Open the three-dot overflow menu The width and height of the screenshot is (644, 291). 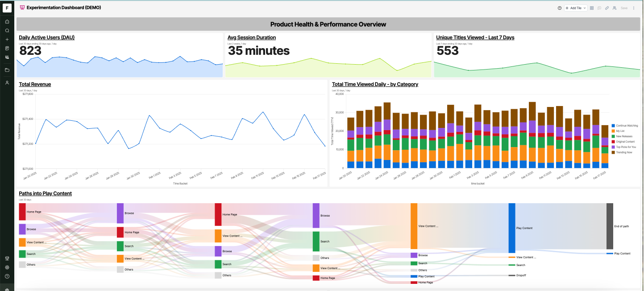pyautogui.click(x=634, y=8)
